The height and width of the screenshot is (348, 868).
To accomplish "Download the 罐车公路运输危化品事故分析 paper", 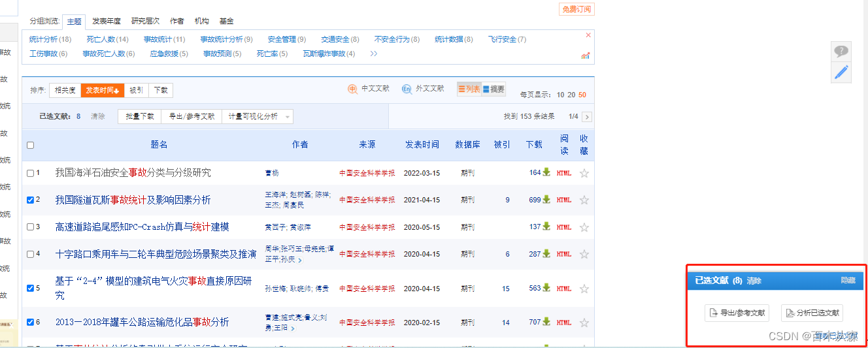I will tap(546, 322).
